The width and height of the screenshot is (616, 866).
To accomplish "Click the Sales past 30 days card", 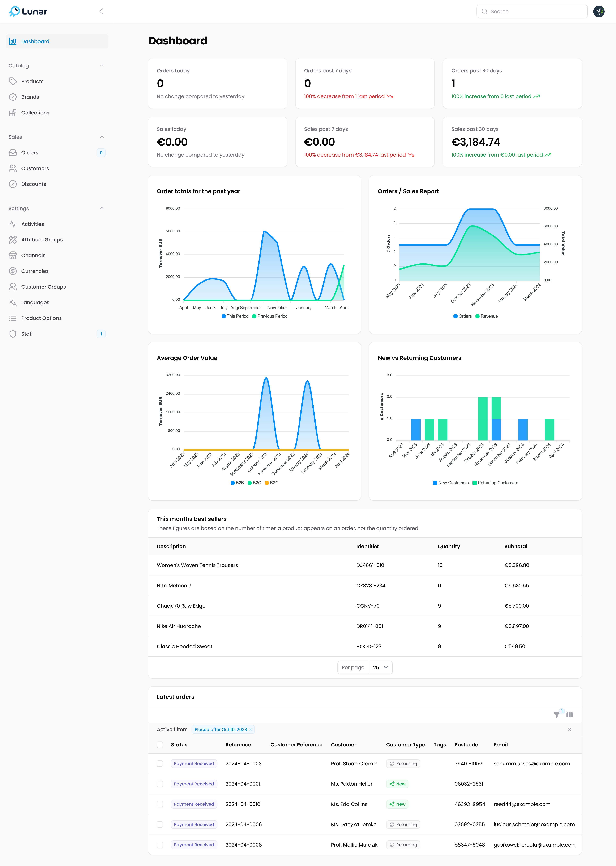I will click(512, 142).
